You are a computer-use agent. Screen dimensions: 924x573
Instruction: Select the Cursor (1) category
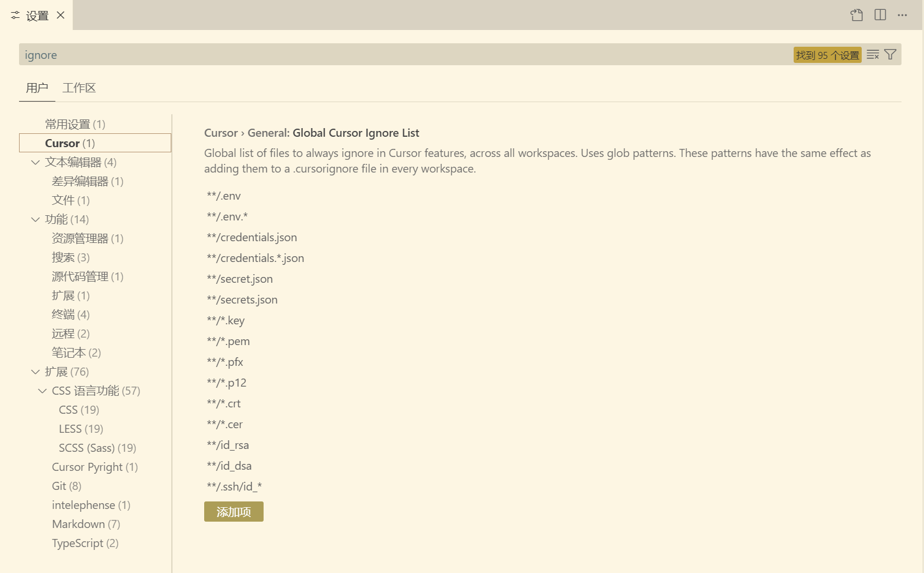pyautogui.click(x=70, y=143)
